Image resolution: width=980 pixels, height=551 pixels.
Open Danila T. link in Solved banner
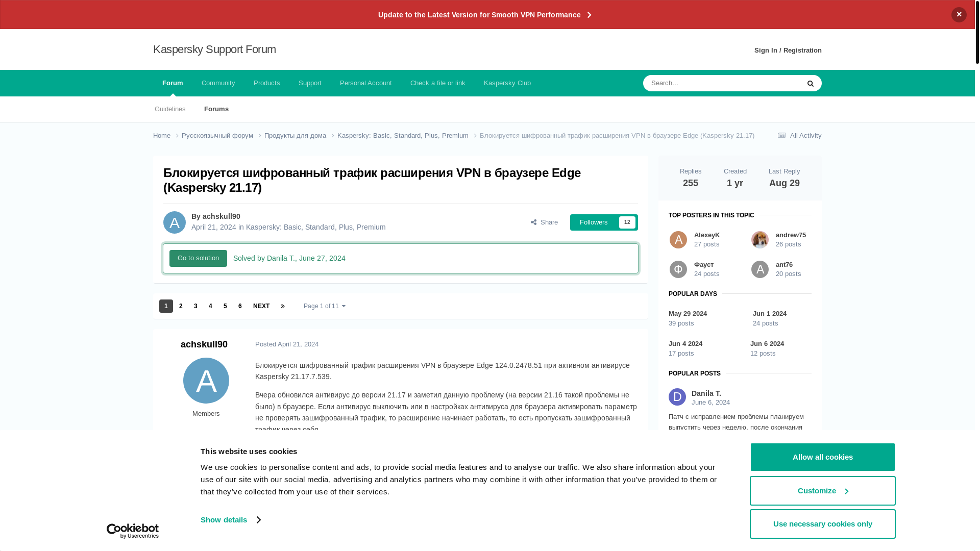point(280,258)
